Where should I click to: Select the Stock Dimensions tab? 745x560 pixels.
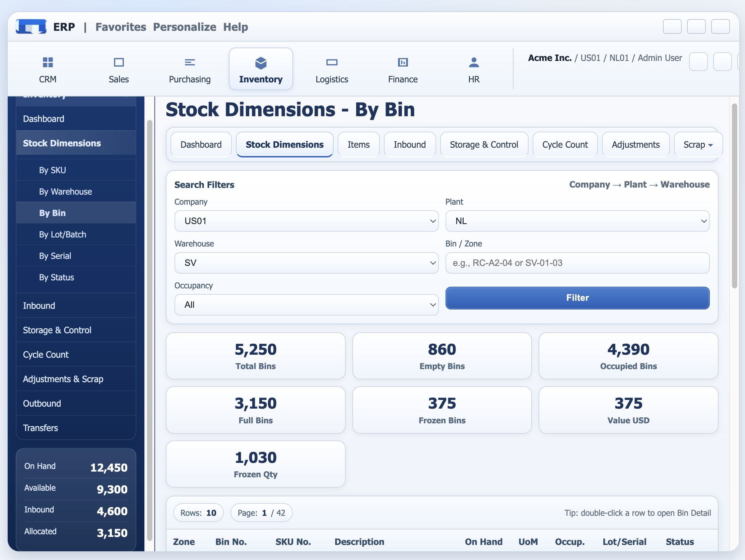tap(285, 145)
